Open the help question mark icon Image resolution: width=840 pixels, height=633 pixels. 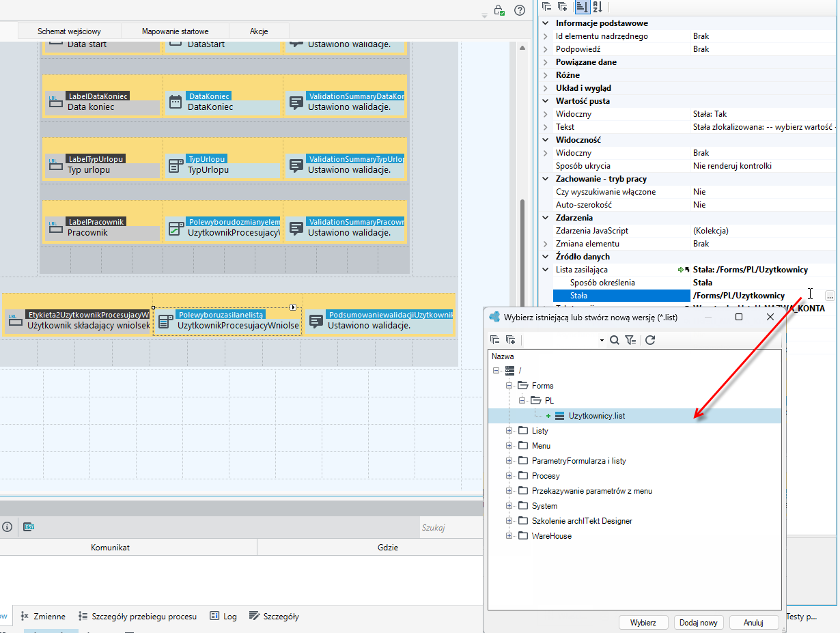point(520,10)
